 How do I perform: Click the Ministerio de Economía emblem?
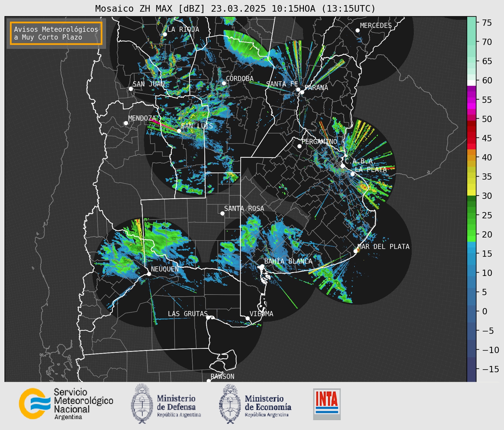click(x=230, y=404)
